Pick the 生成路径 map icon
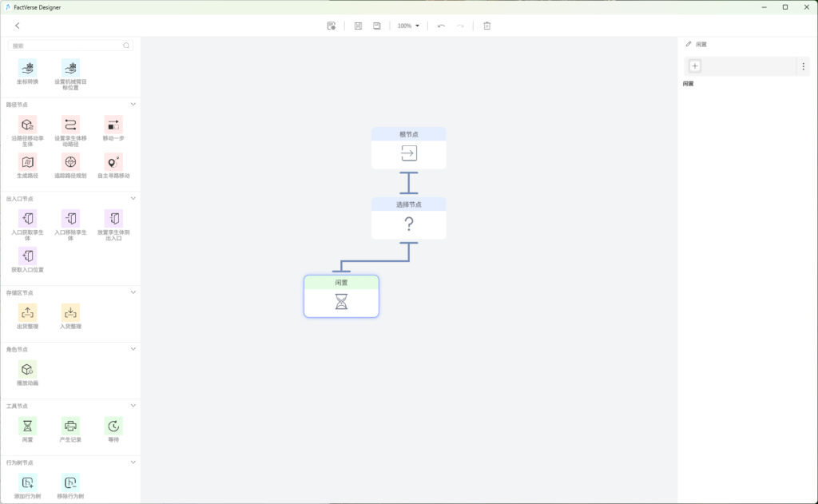This screenshot has width=818, height=504. pos(28,162)
